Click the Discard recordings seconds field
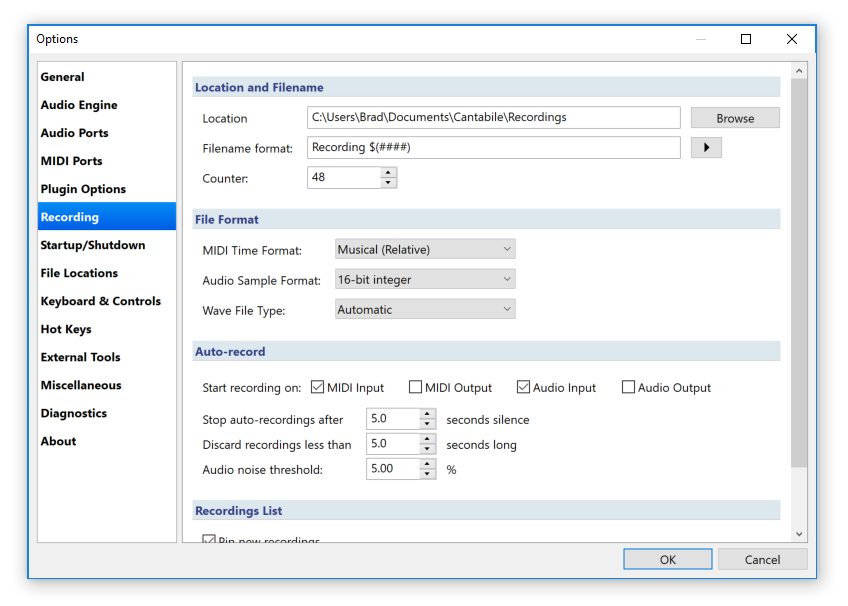Image resolution: width=848 pixels, height=606 pixels. coord(393,444)
